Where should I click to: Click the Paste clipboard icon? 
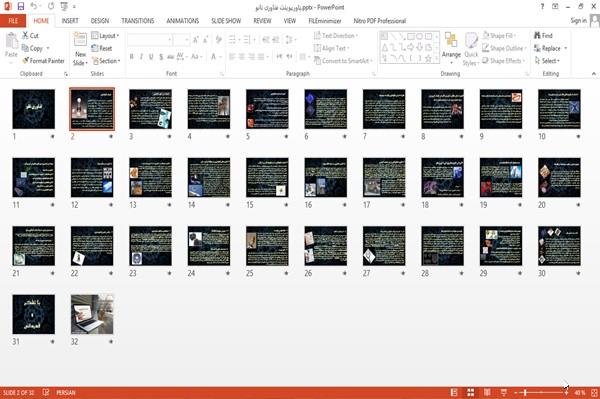click(x=11, y=41)
